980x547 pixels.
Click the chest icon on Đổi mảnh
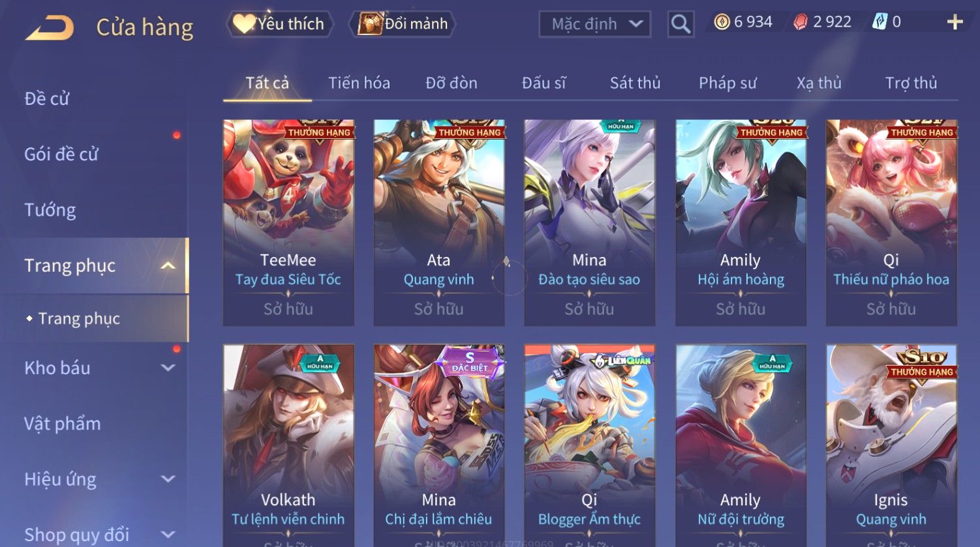coord(369,24)
